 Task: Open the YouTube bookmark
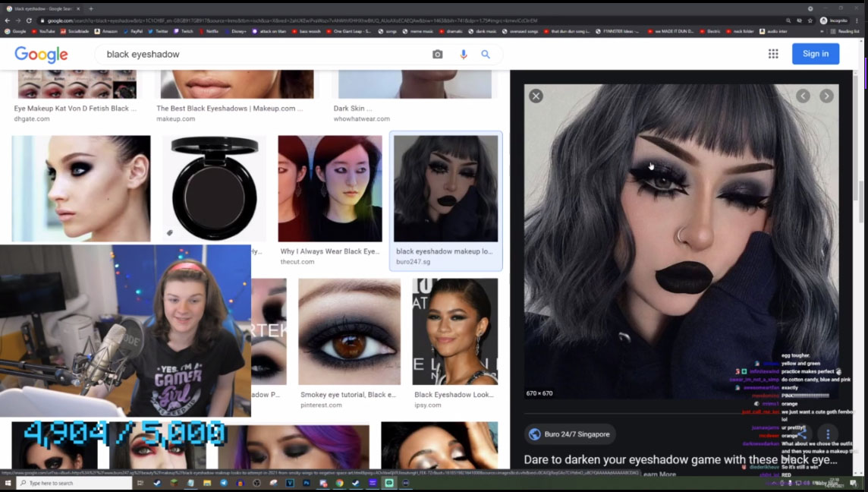coord(44,32)
